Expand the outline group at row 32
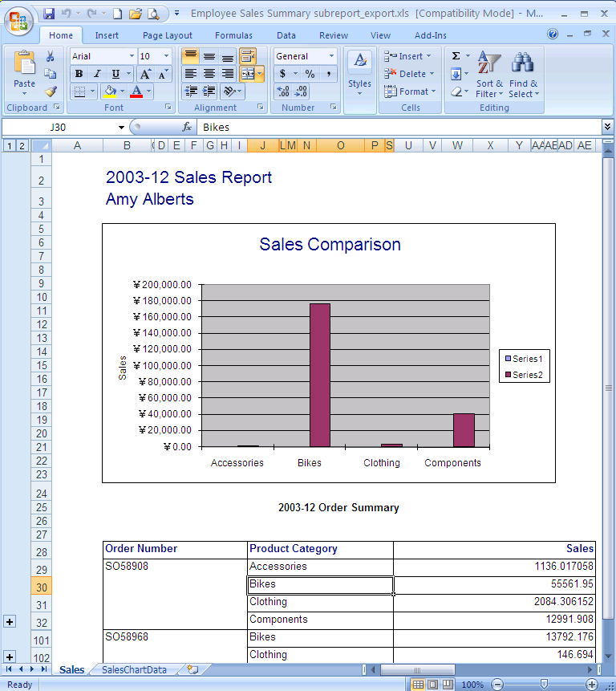Image resolution: width=616 pixels, height=691 pixels. pyautogui.click(x=10, y=622)
